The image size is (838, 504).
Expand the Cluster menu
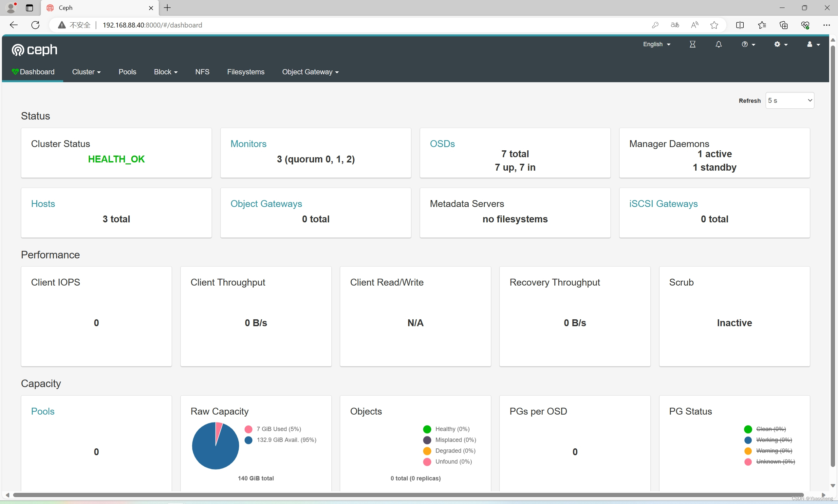point(86,72)
